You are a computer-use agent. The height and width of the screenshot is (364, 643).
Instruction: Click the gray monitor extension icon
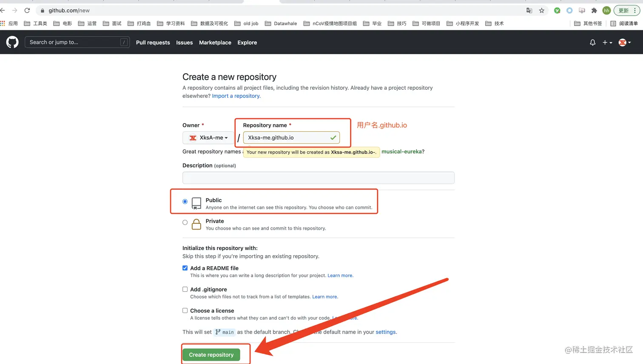click(582, 11)
